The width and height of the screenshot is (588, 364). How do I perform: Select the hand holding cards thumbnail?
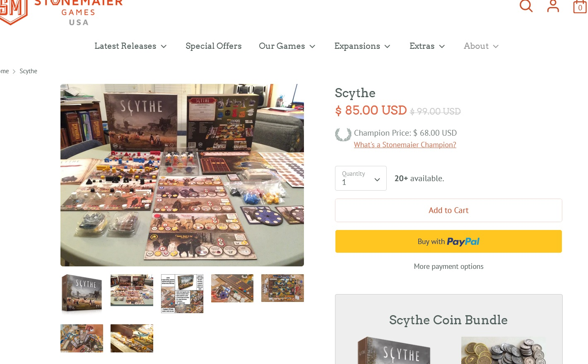tap(82, 338)
